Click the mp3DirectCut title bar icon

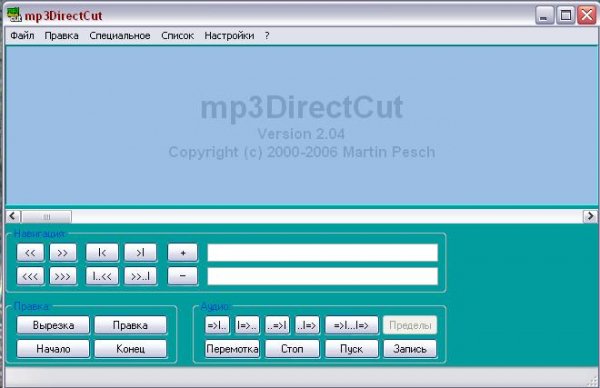pyautogui.click(x=14, y=15)
